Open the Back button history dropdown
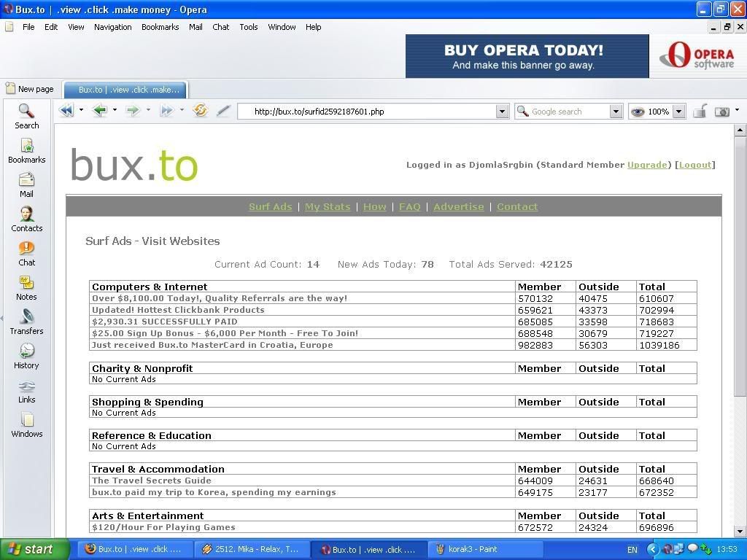This screenshot has height=560, width=747. point(115,110)
